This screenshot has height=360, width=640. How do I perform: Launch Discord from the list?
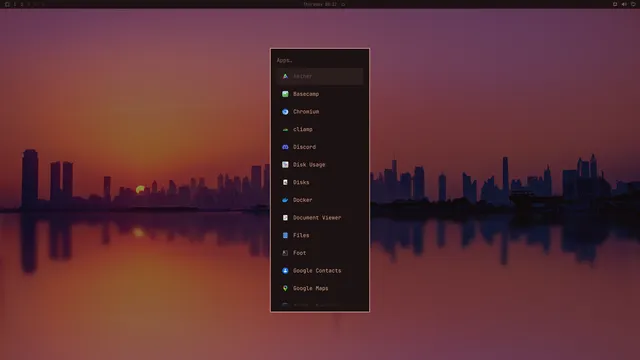point(320,147)
